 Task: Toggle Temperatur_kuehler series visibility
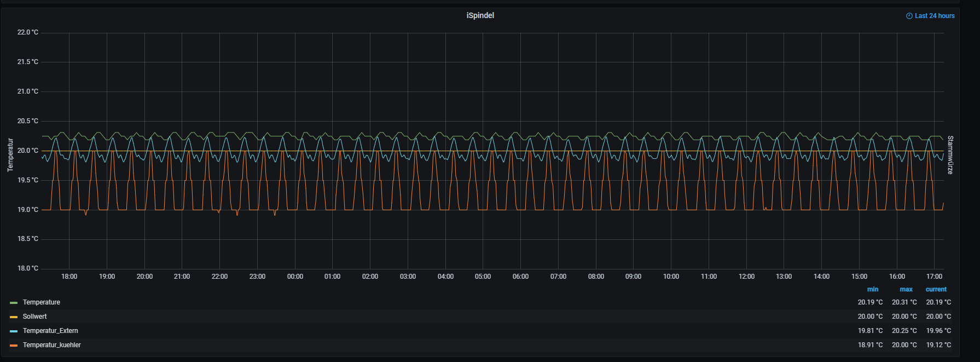51,345
